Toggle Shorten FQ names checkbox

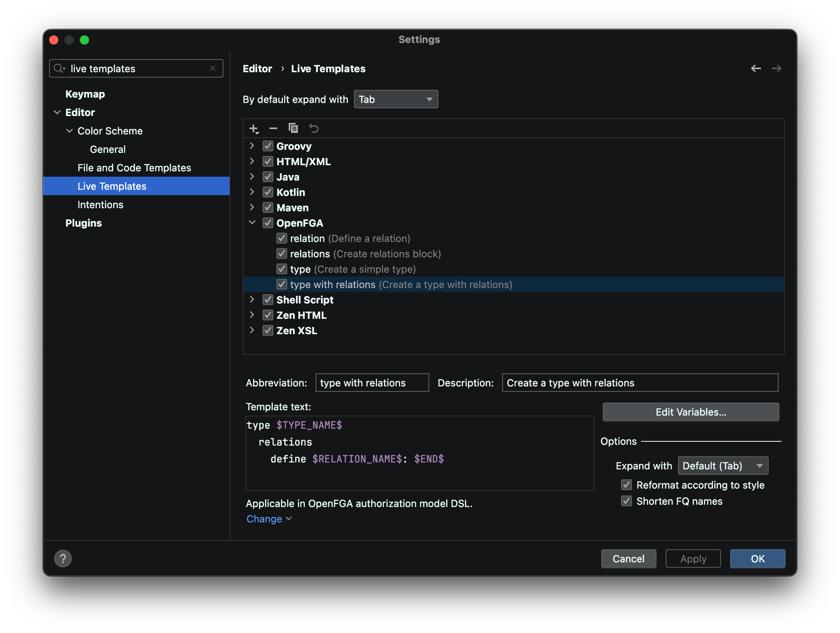[x=627, y=501]
